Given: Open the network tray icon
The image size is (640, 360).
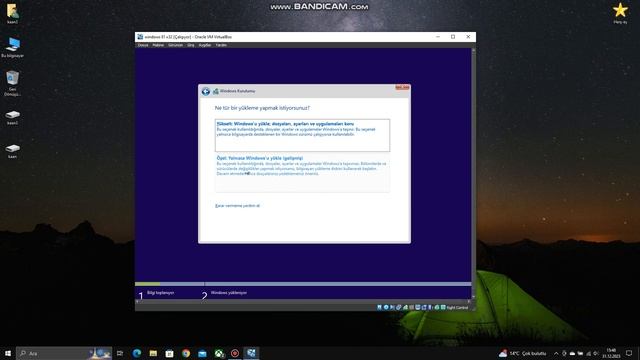Looking at the screenshot, I should click(589, 353).
